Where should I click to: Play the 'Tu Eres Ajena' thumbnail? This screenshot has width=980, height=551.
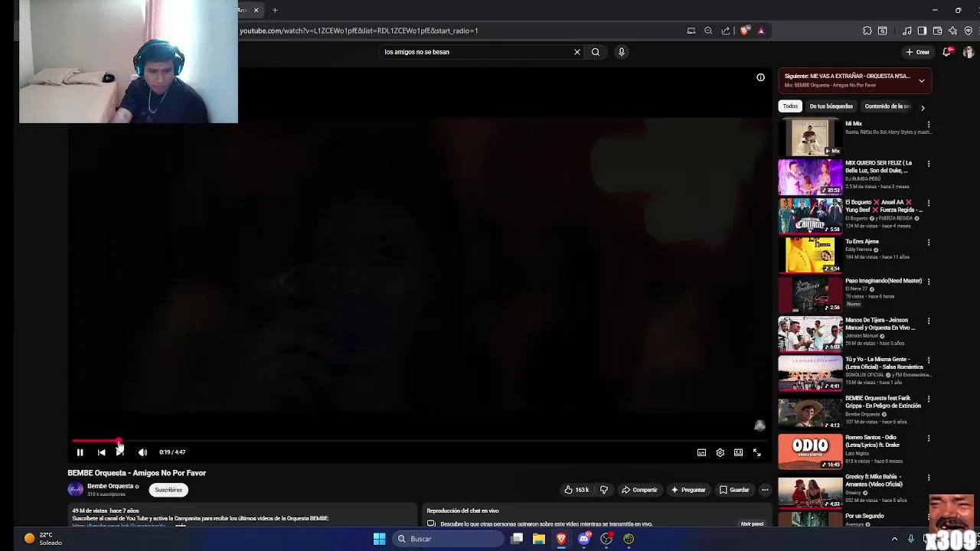coord(810,255)
